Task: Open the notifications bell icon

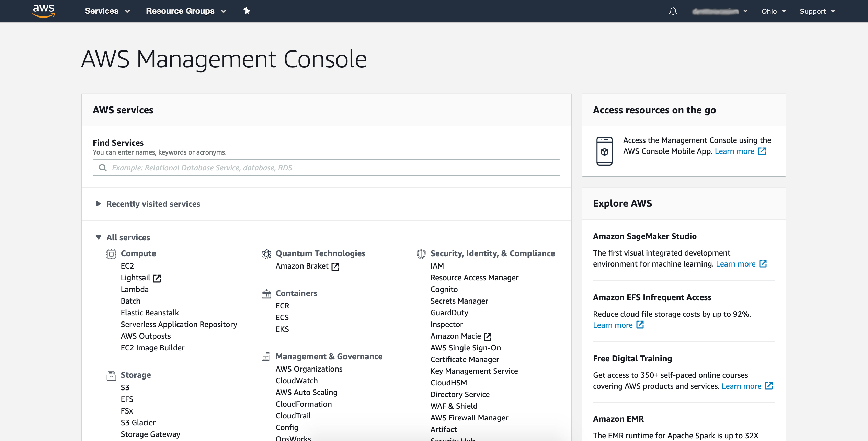Action: (673, 11)
